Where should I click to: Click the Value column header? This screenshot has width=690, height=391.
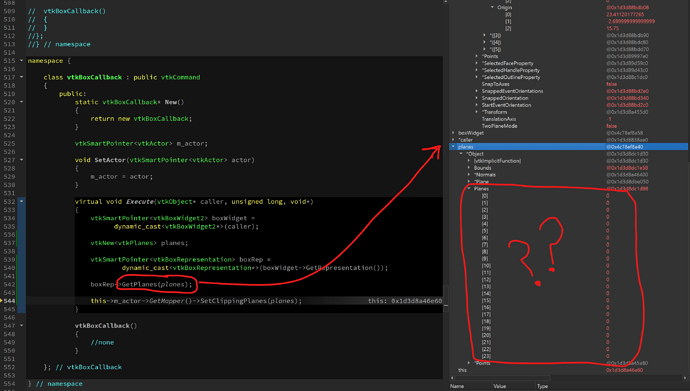tap(499, 386)
